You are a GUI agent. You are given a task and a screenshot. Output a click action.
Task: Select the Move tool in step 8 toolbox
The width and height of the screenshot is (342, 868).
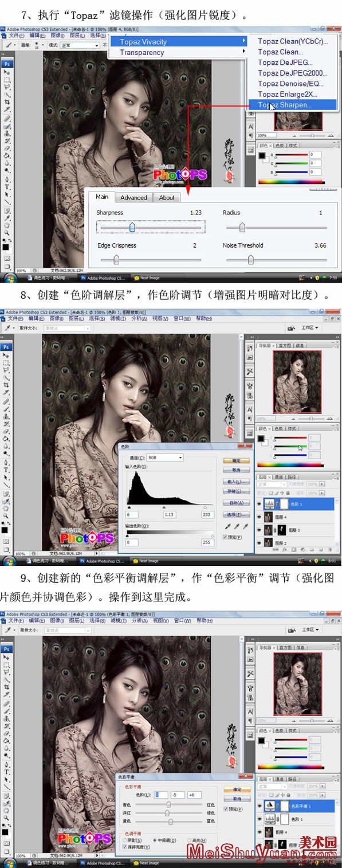click(6, 355)
